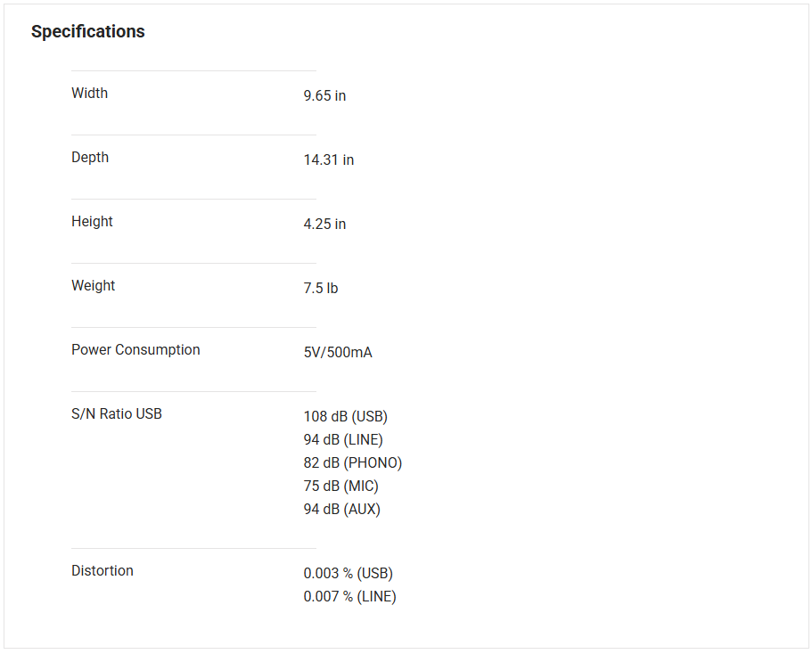Click the Specifications heading
Image resolution: width=812 pixels, height=654 pixels.
pyautogui.click(x=87, y=32)
